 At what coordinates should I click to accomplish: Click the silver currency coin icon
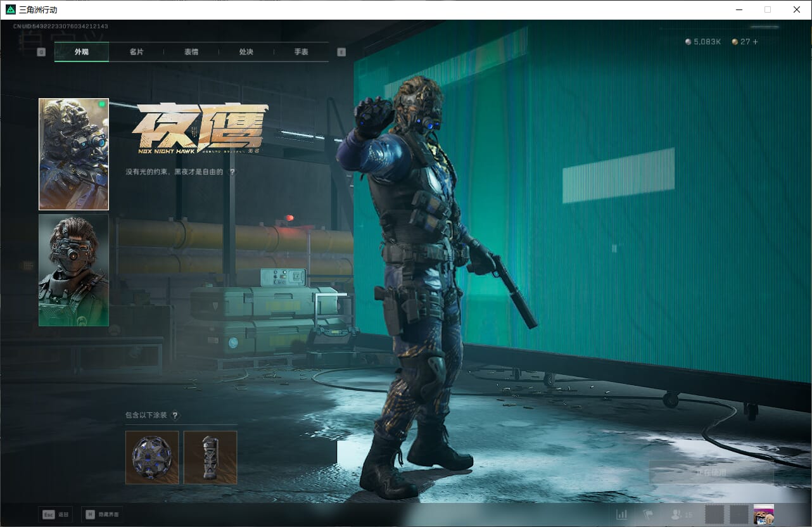pos(688,42)
